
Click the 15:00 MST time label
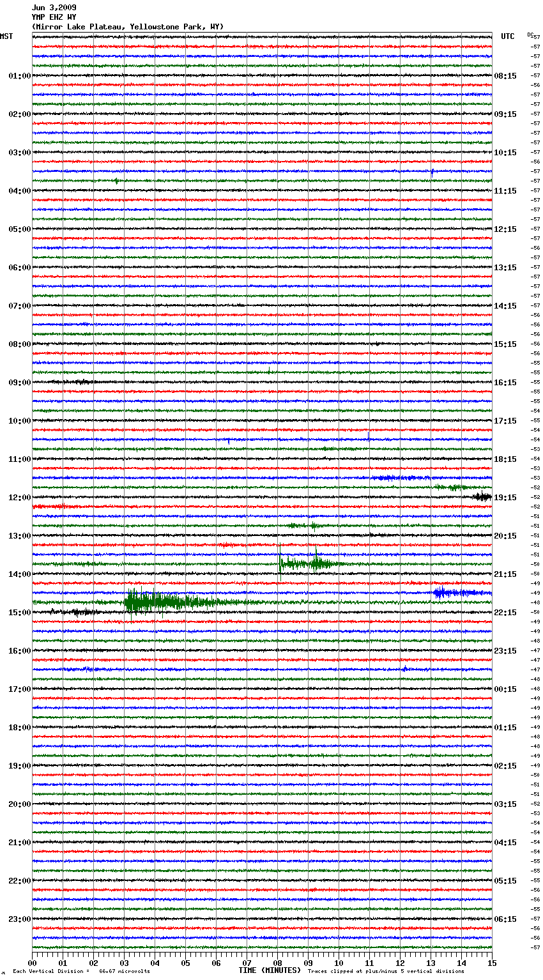(20, 613)
